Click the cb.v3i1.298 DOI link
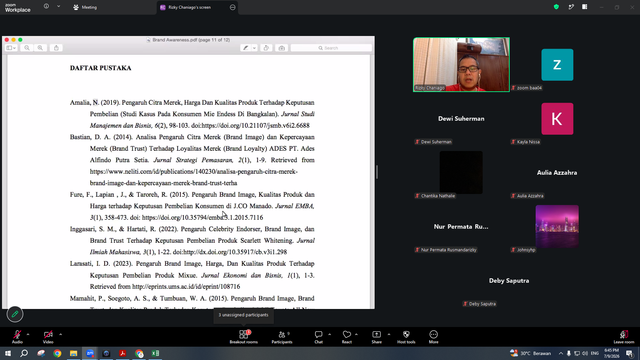 (235, 252)
